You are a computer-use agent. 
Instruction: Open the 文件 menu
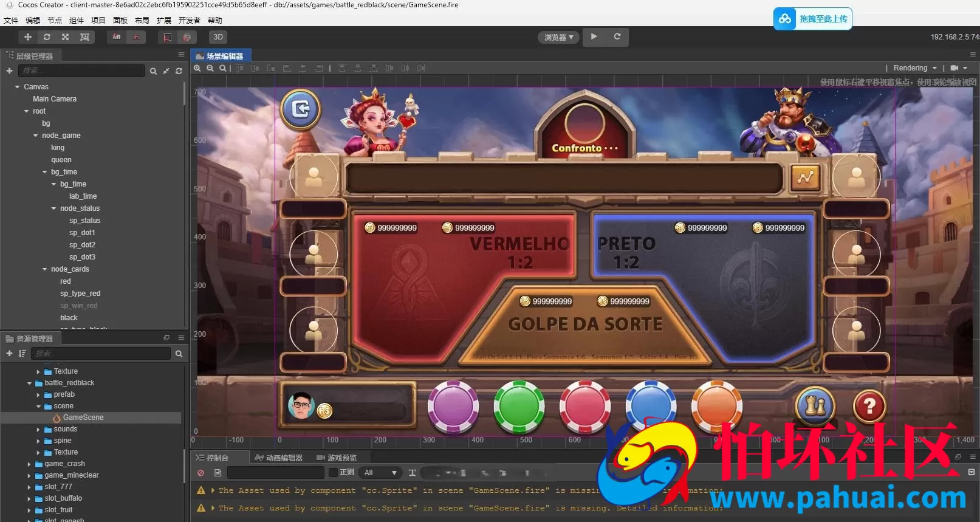pyautogui.click(x=11, y=20)
